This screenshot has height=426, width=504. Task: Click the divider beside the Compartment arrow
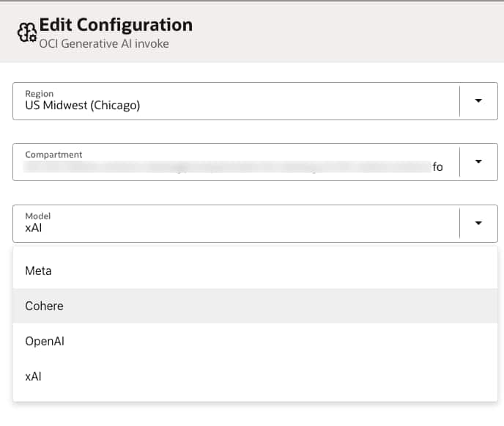pos(459,161)
